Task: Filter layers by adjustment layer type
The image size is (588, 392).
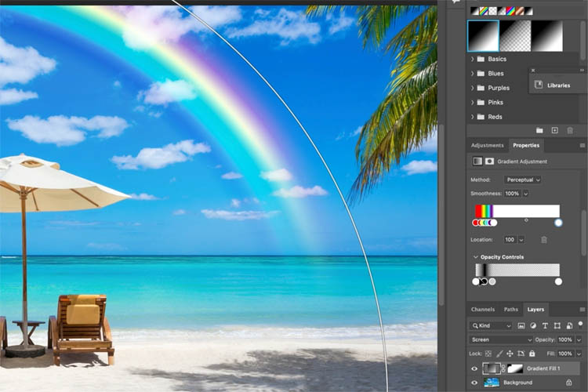Action: 533,325
